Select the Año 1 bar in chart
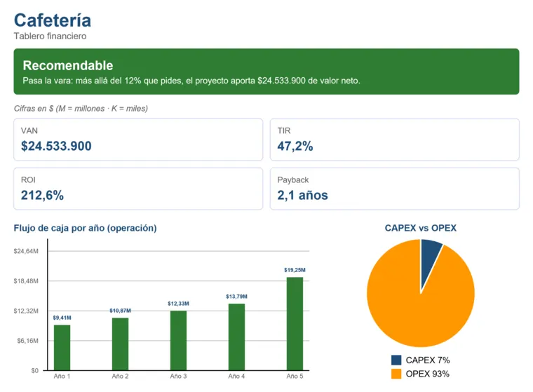Image resolution: width=533 pixels, height=392 pixels. [62, 347]
